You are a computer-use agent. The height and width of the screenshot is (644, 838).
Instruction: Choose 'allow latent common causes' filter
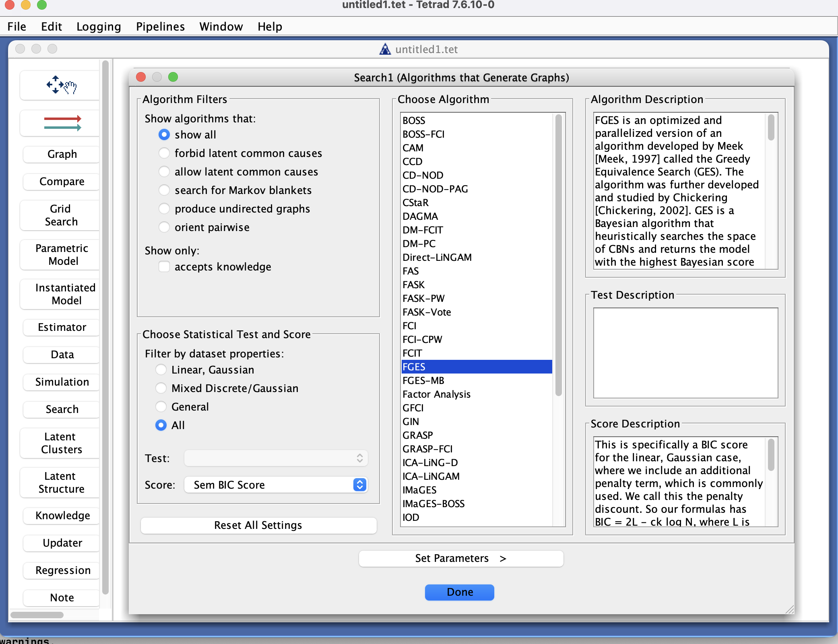(x=164, y=171)
